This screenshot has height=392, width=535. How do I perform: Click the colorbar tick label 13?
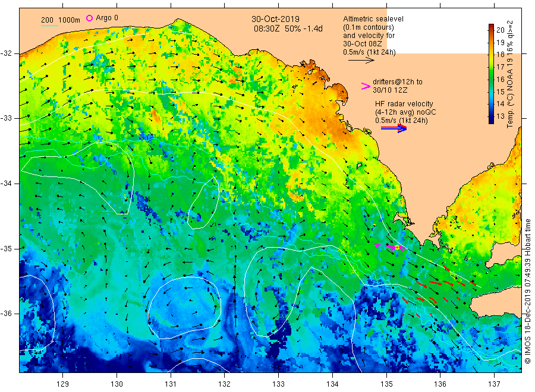pos(500,116)
